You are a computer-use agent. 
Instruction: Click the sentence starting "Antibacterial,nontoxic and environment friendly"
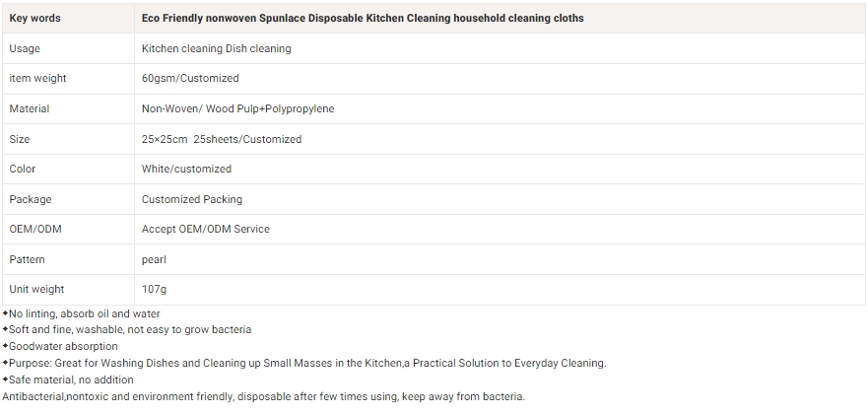point(264,396)
